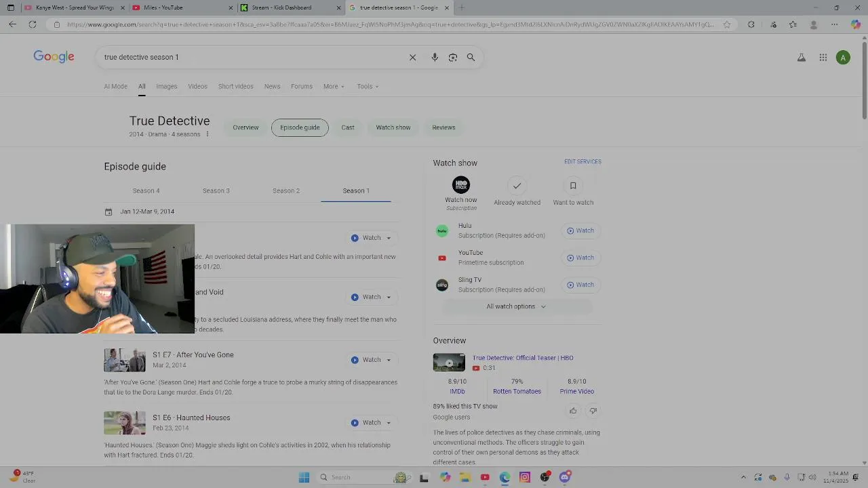The height and width of the screenshot is (488, 868).
Task: Click the HBO Max Watch now icon
Action: [x=461, y=185]
